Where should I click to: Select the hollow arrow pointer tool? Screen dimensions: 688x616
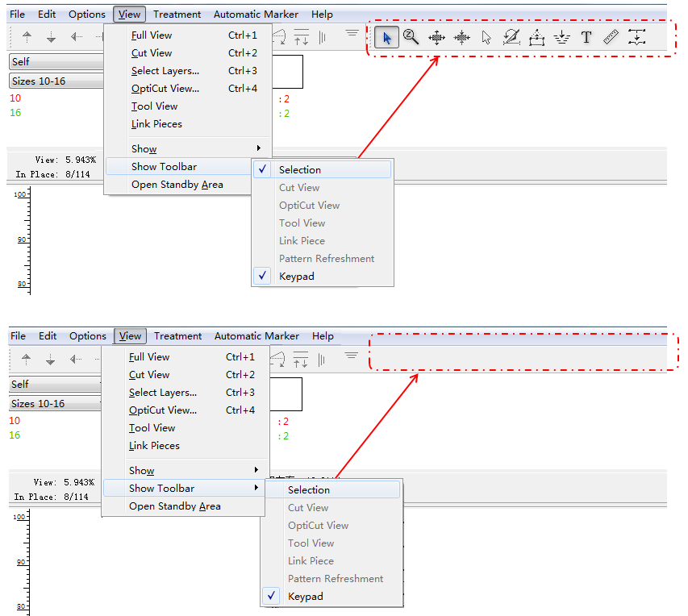click(x=486, y=37)
